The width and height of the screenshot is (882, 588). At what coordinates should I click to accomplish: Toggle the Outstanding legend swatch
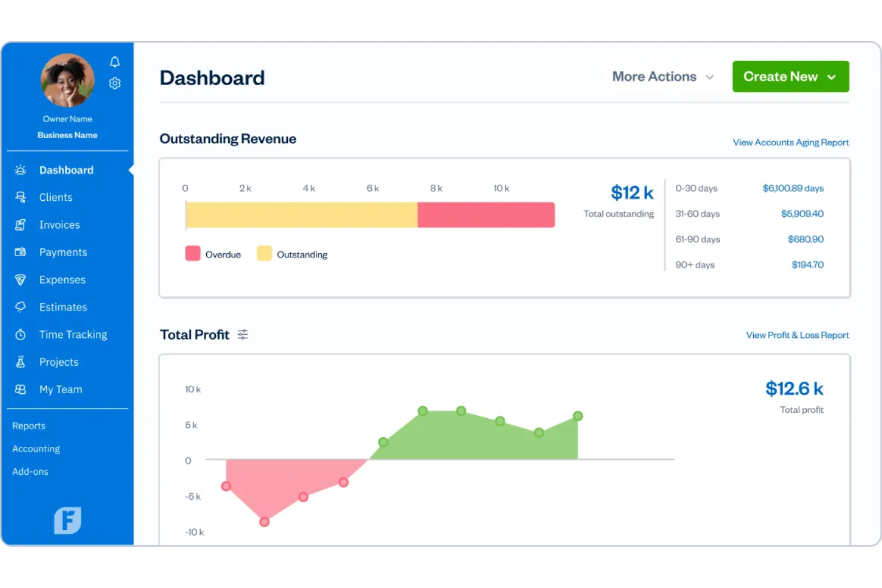coord(264,253)
